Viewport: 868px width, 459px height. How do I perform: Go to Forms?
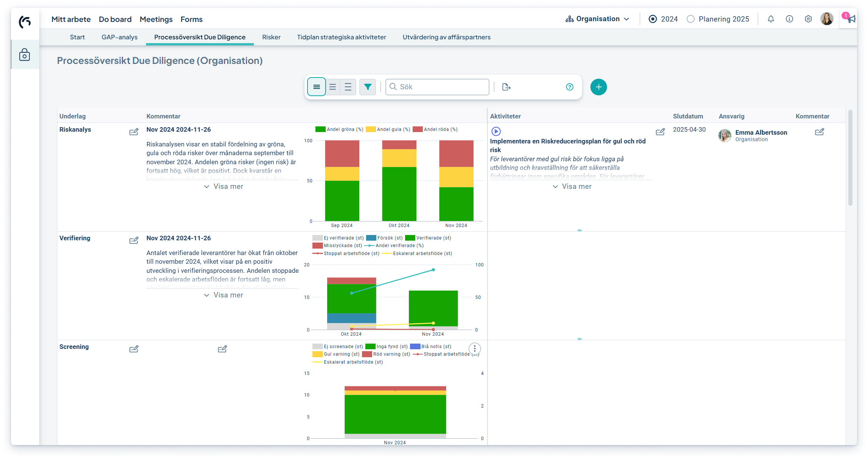tap(191, 19)
